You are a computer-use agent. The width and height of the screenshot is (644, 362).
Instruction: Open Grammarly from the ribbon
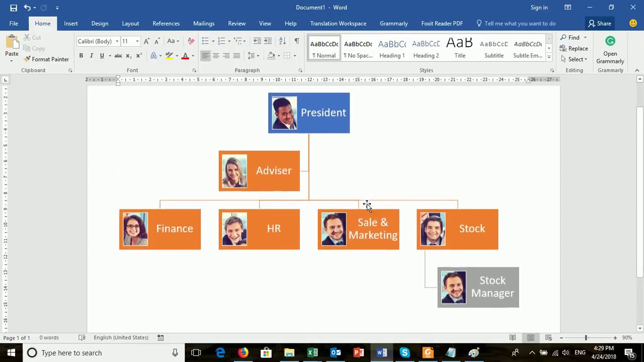point(610,50)
